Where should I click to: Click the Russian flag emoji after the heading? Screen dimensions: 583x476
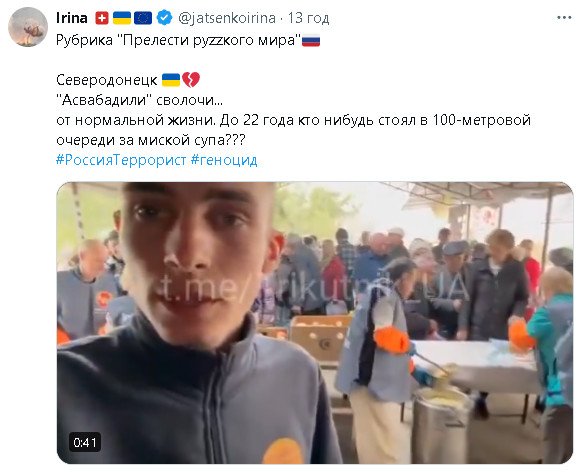[x=311, y=41]
